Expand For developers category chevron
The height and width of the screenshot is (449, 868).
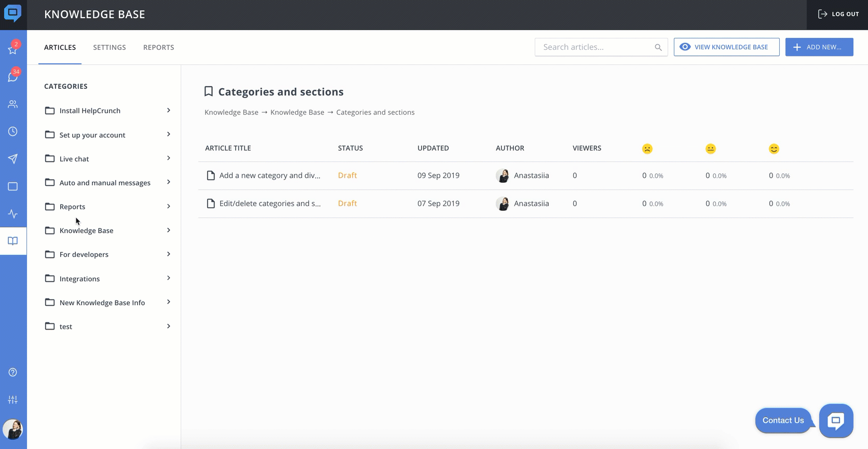pos(169,254)
